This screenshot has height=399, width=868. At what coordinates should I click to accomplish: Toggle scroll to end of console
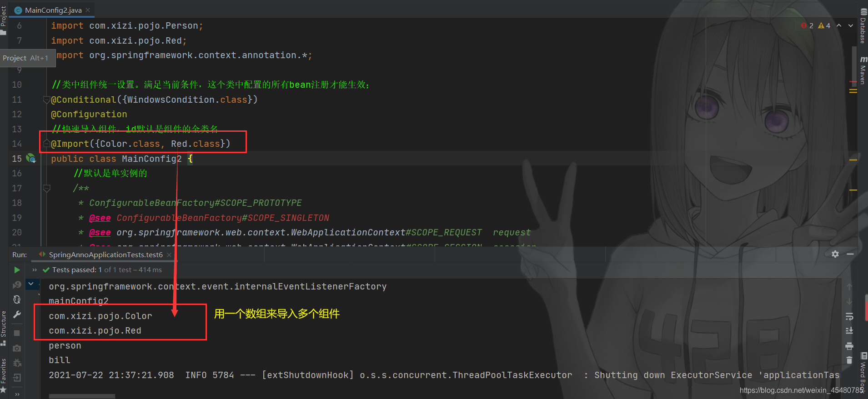[849, 331]
